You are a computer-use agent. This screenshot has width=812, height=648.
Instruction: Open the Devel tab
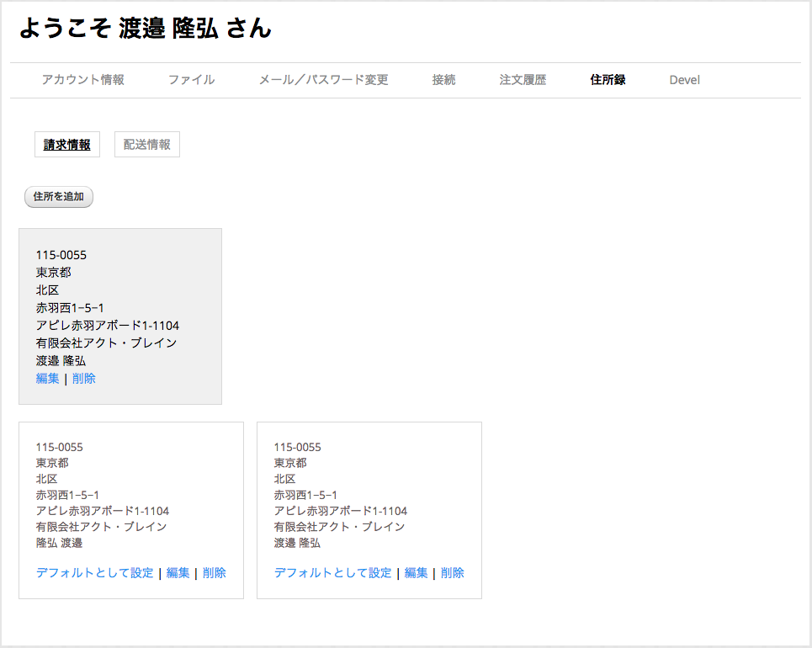point(684,80)
